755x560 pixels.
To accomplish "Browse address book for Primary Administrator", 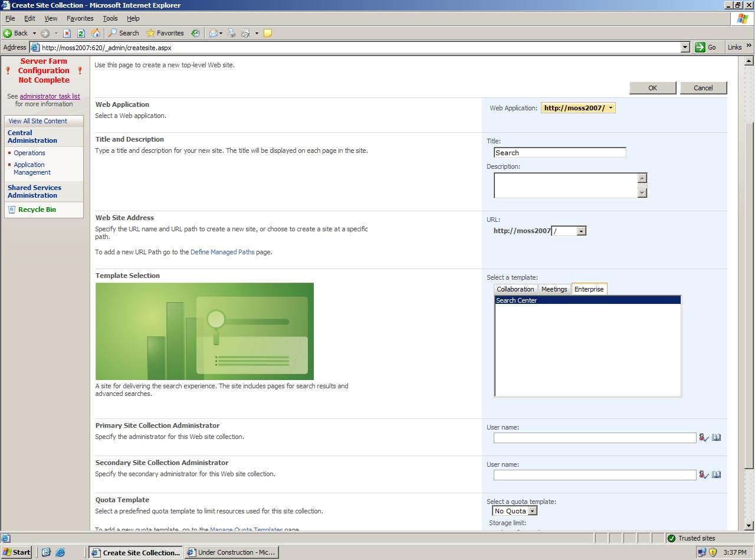I will pyautogui.click(x=717, y=438).
